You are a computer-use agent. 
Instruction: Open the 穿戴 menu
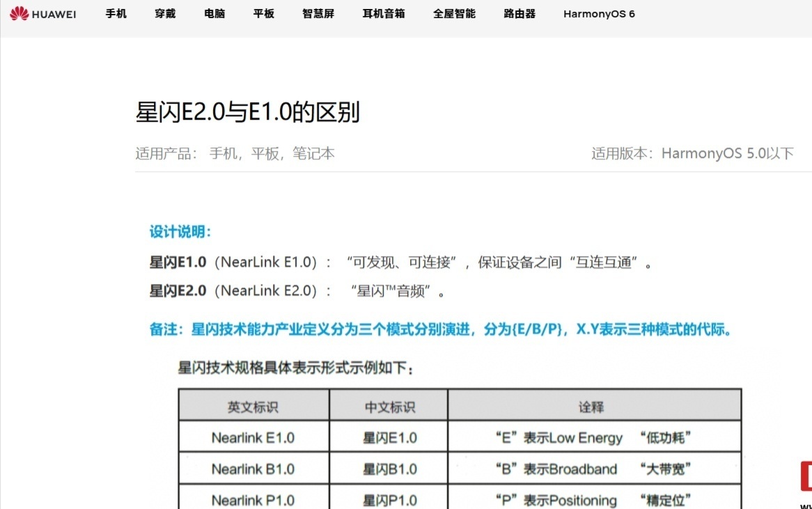pos(165,14)
